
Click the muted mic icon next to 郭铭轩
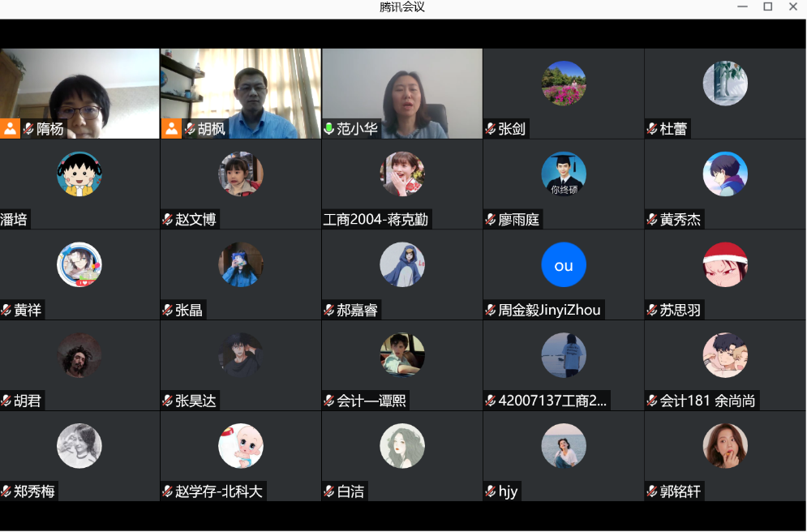(652, 491)
